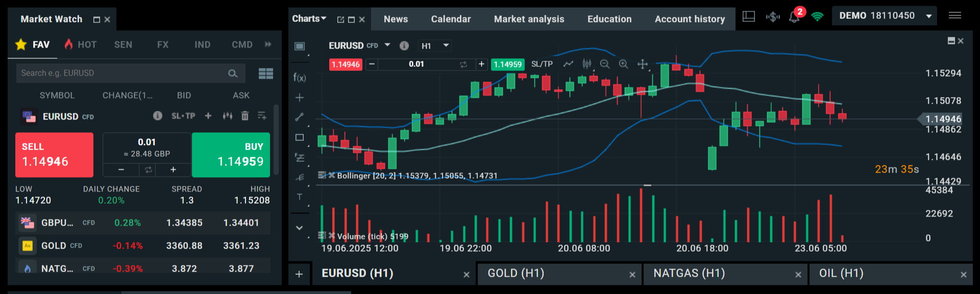
Task: Zoom in the chart
Action: point(623,64)
